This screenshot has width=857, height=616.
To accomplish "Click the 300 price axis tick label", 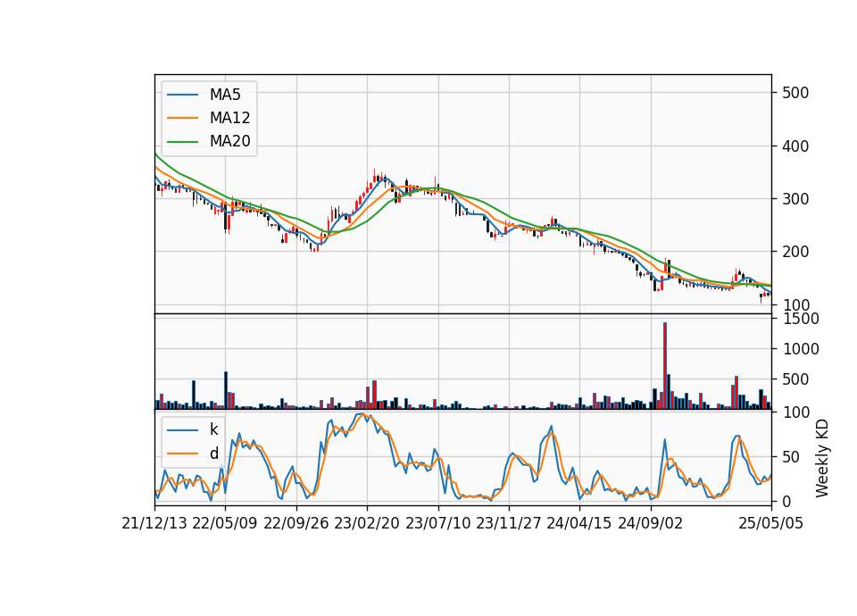I will (795, 199).
